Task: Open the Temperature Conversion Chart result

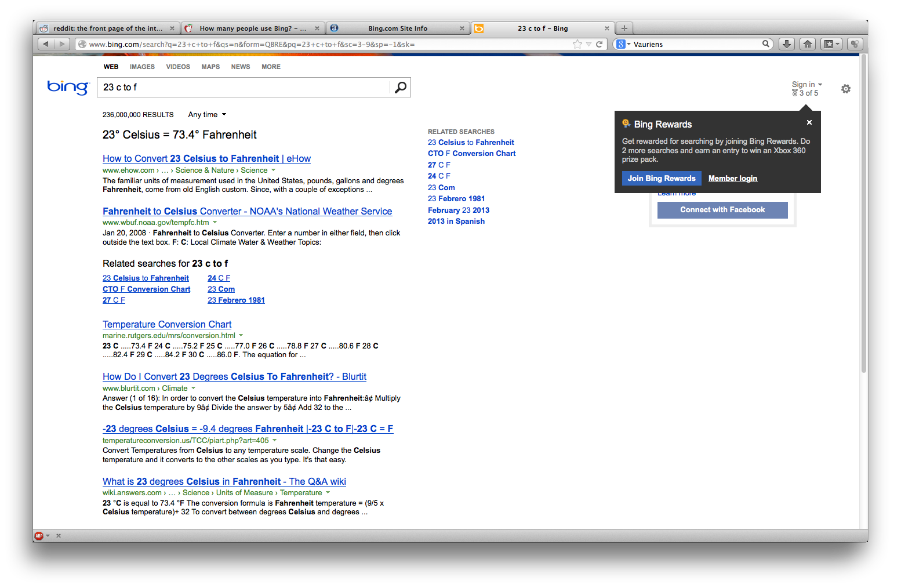Action: click(167, 325)
